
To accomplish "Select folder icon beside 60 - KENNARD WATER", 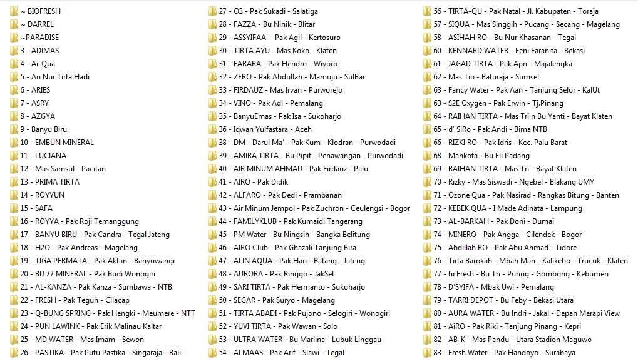I will click(427, 51).
